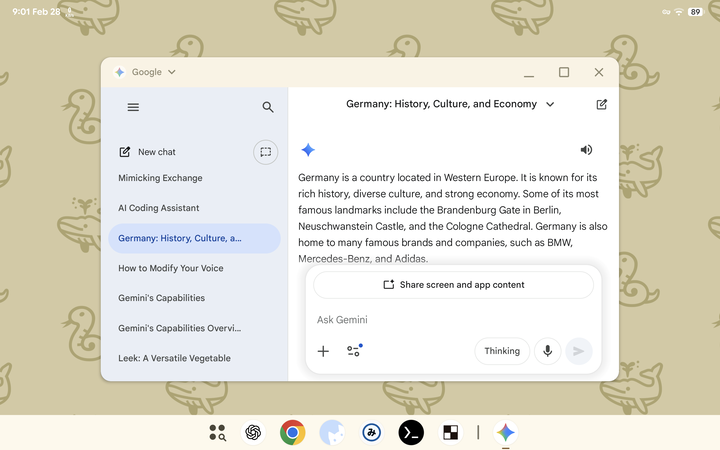Click the New chat button

click(x=148, y=152)
